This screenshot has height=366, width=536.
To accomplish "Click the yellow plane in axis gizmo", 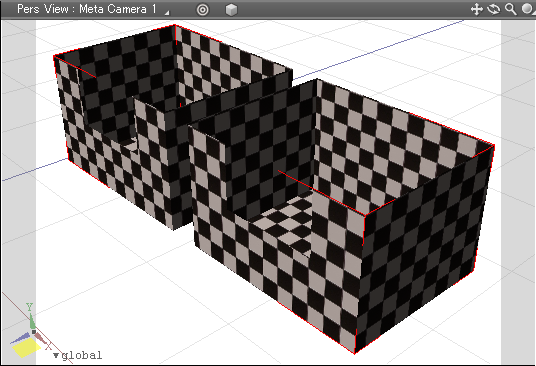I will pos(26,348).
